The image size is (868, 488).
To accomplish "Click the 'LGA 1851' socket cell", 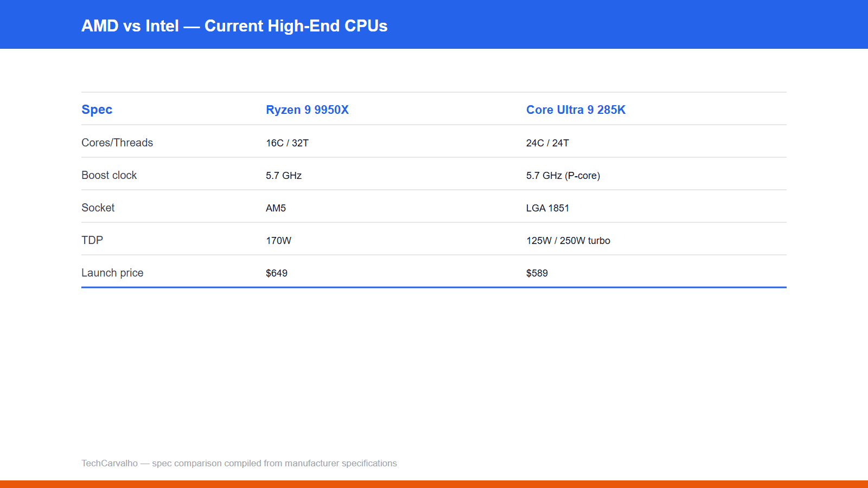I will tap(547, 208).
